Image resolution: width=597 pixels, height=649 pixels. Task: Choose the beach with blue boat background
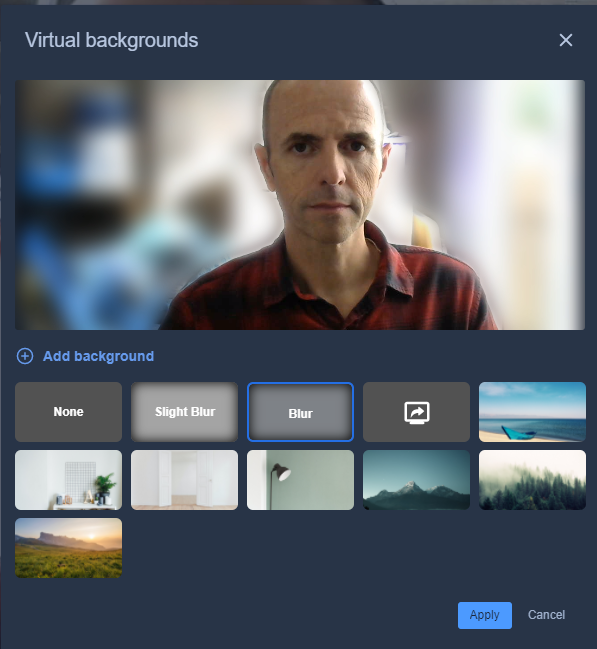pos(532,412)
